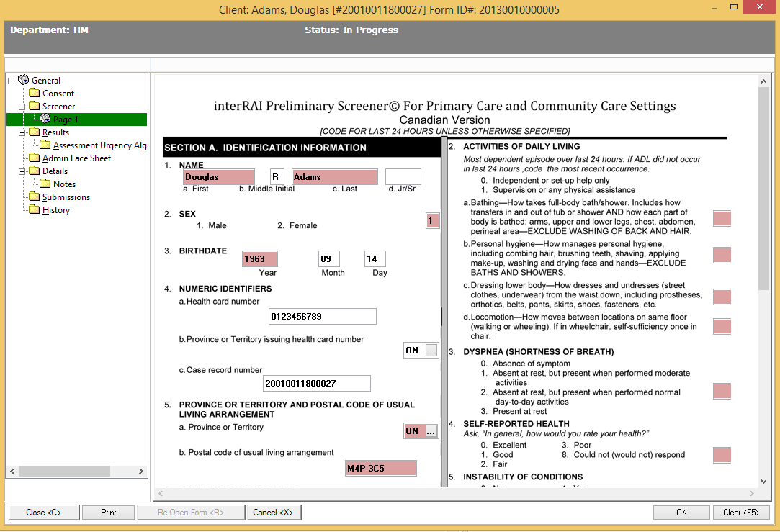Click the Notes folder icon
The height and width of the screenshot is (532, 780).
[45, 184]
